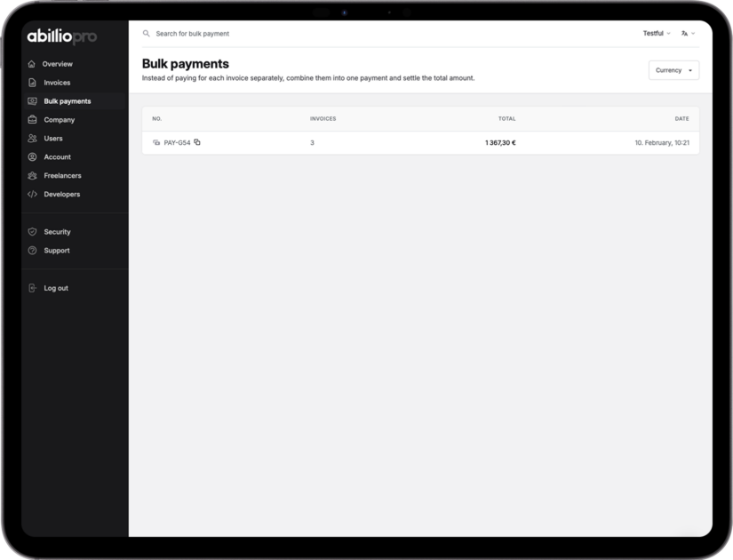
Task: Click the NO. column header
Action: click(x=157, y=119)
